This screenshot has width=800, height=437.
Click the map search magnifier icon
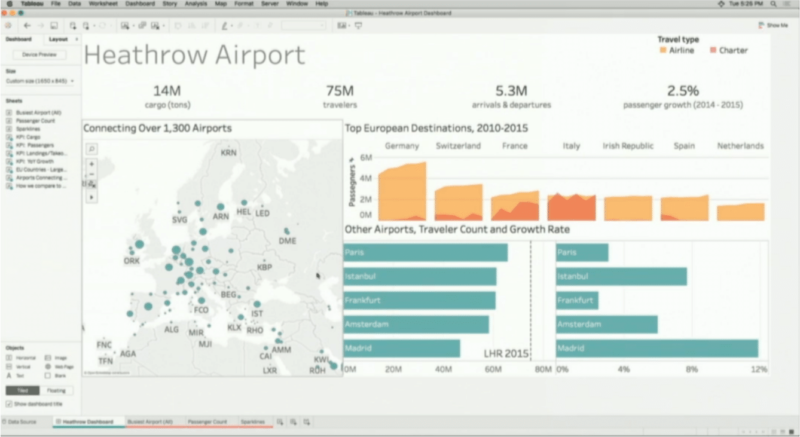(92, 149)
